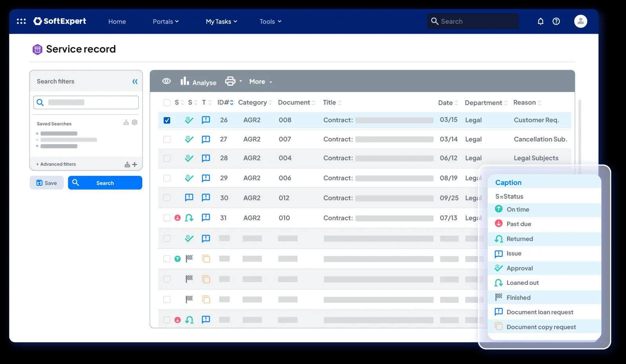Image resolution: width=626 pixels, height=364 pixels.
Task: Click the date 03/15 cell
Action: [448, 120]
